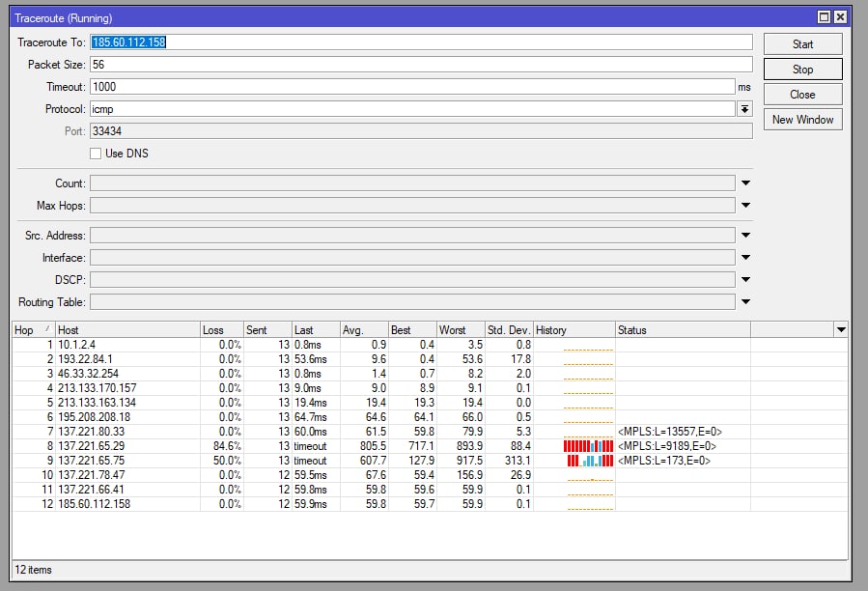Select hop row 137.221.80.33
Viewport: 868px width, 591px height.
point(430,432)
